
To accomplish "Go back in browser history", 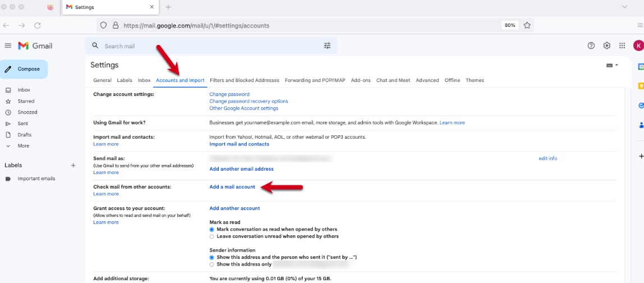I will (x=6, y=25).
